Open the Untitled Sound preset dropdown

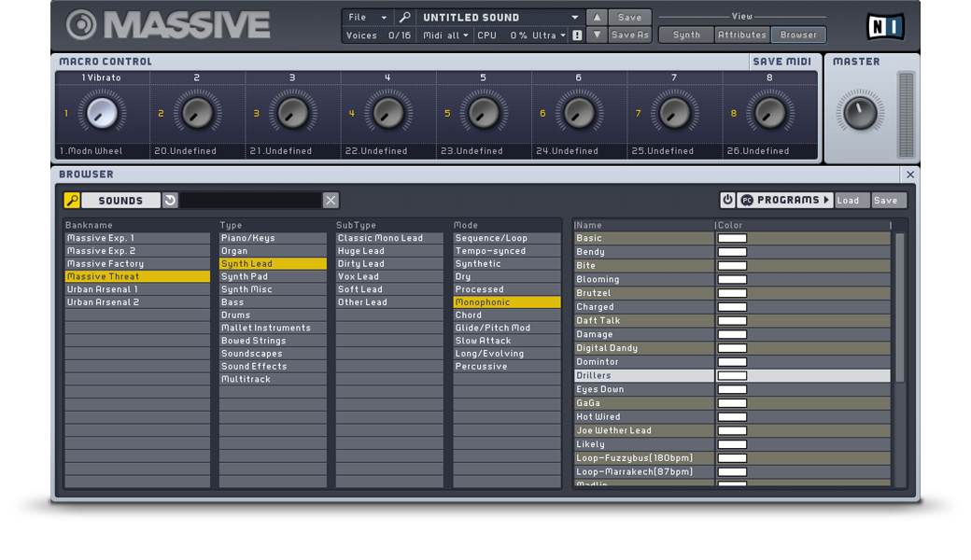click(500, 18)
